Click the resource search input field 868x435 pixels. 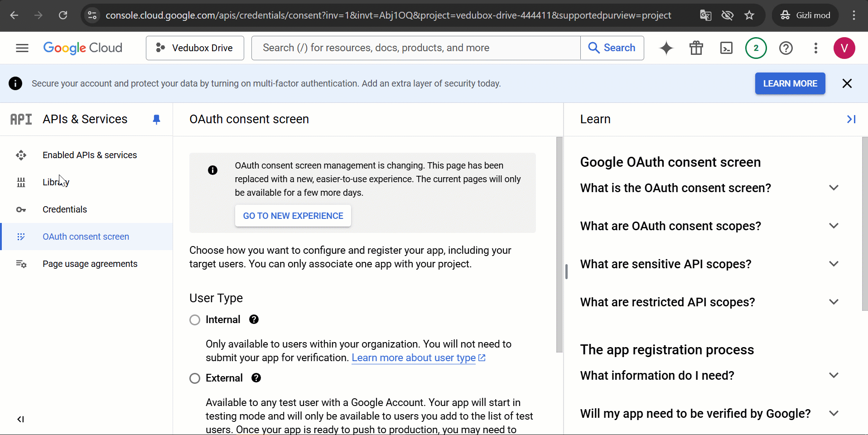coord(416,48)
